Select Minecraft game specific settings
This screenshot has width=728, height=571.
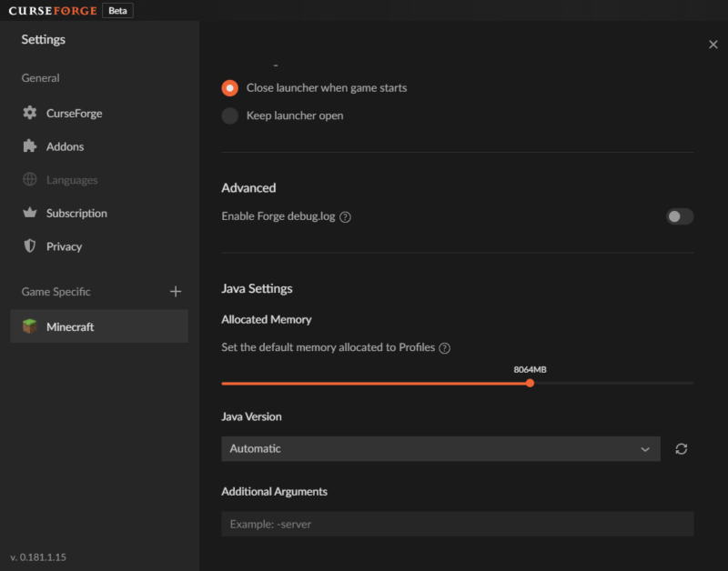(99, 326)
